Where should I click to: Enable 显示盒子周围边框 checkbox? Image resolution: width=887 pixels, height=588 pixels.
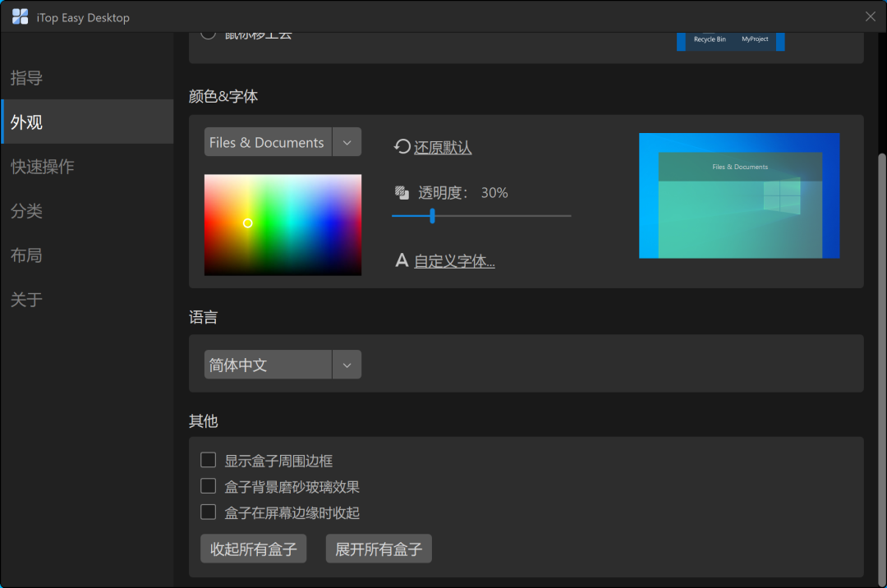click(x=208, y=460)
